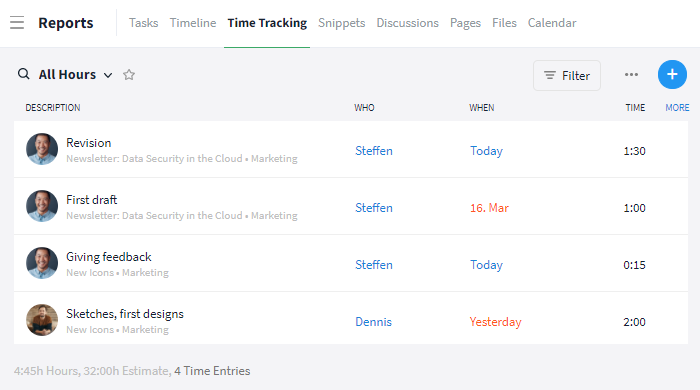
Task: Click the 1:30 time value
Action: [x=634, y=151]
